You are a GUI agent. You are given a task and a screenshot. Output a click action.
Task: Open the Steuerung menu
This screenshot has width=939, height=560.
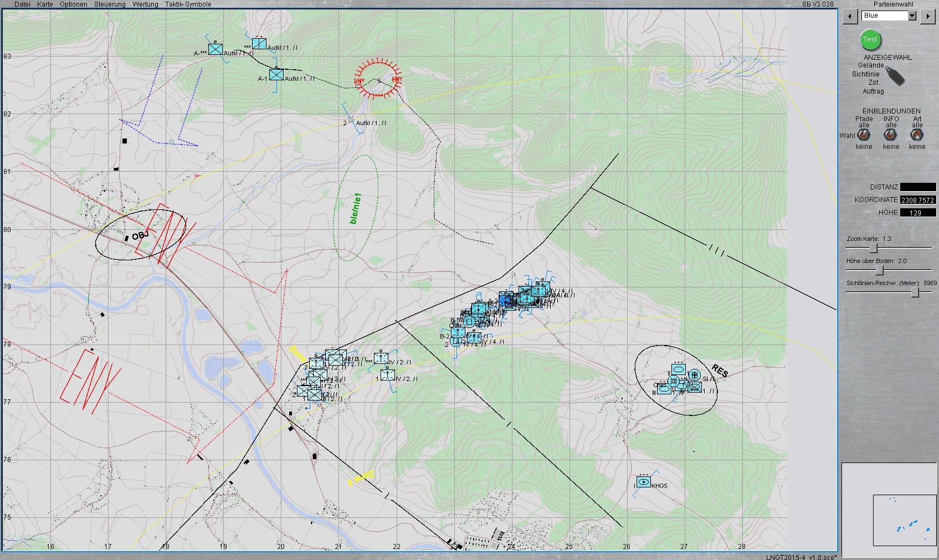(x=110, y=4)
